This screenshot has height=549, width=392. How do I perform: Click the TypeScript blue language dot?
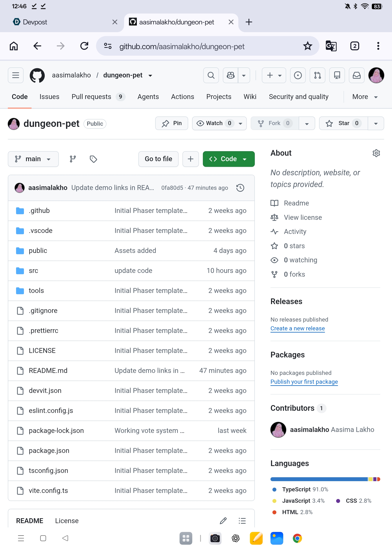click(274, 490)
